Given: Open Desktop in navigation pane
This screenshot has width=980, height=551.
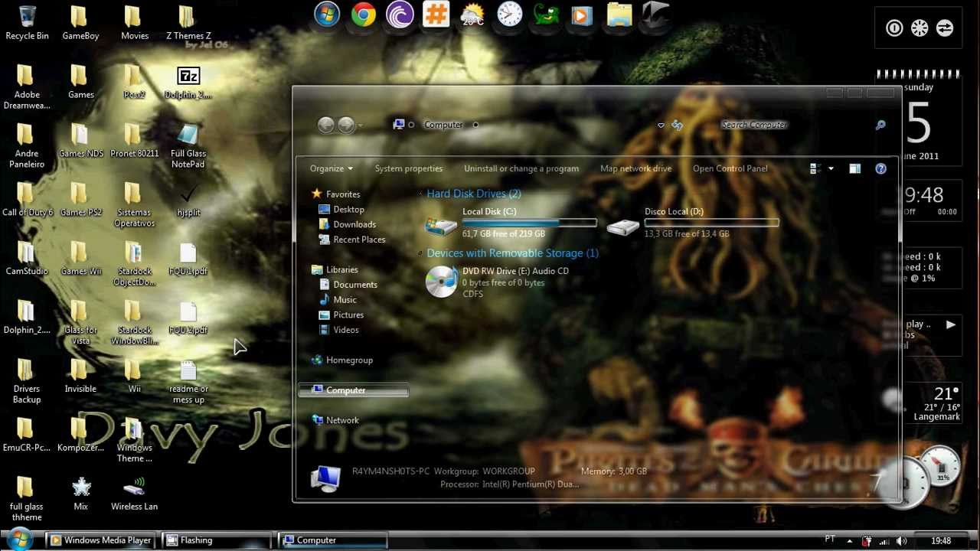Looking at the screenshot, I should [x=341, y=210].
